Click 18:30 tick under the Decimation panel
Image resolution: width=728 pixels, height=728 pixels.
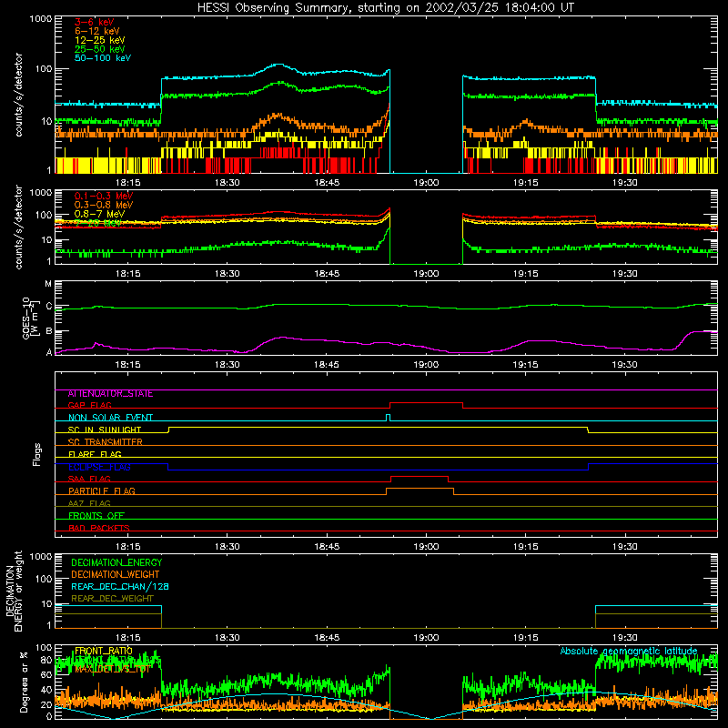click(x=227, y=638)
